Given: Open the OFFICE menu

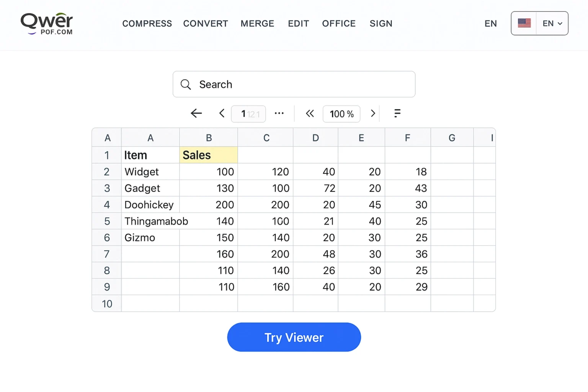Looking at the screenshot, I should pyautogui.click(x=339, y=24).
